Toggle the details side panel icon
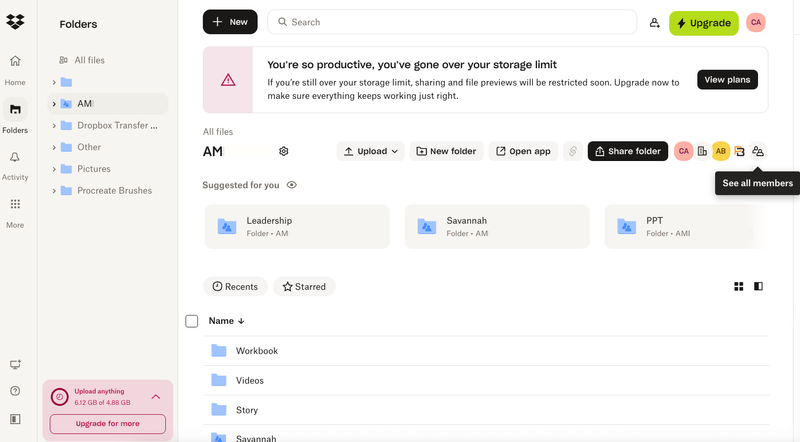Image resolution: width=800 pixels, height=442 pixels. [758, 286]
